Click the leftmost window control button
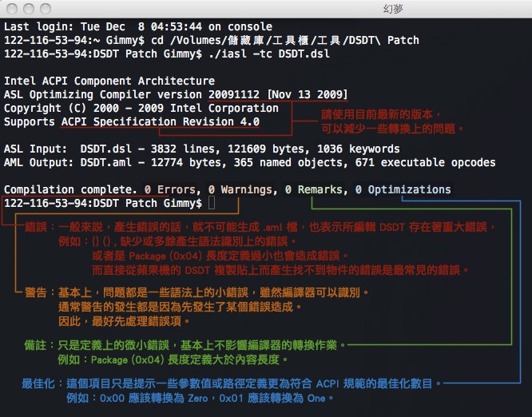This screenshot has height=417, width=532. tap(12, 9)
